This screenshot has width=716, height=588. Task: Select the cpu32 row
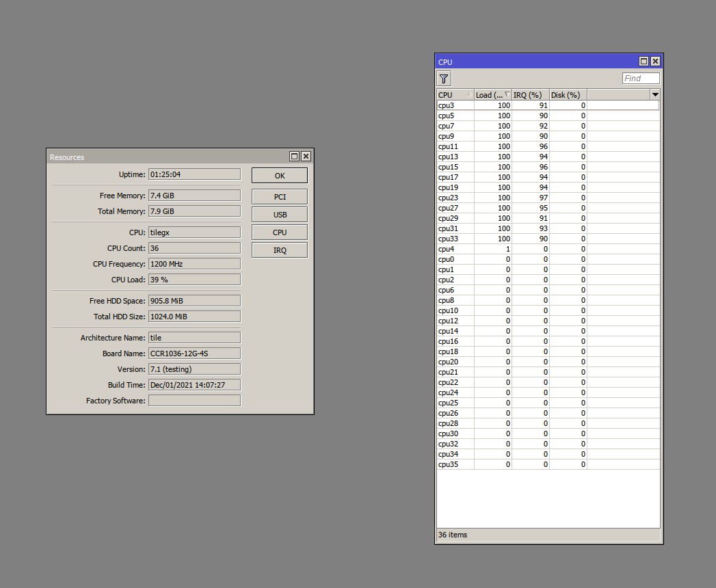tap(548, 444)
